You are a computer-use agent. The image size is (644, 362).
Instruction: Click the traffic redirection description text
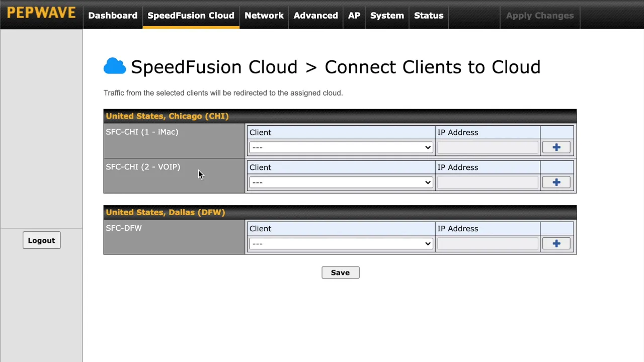click(223, 93)
